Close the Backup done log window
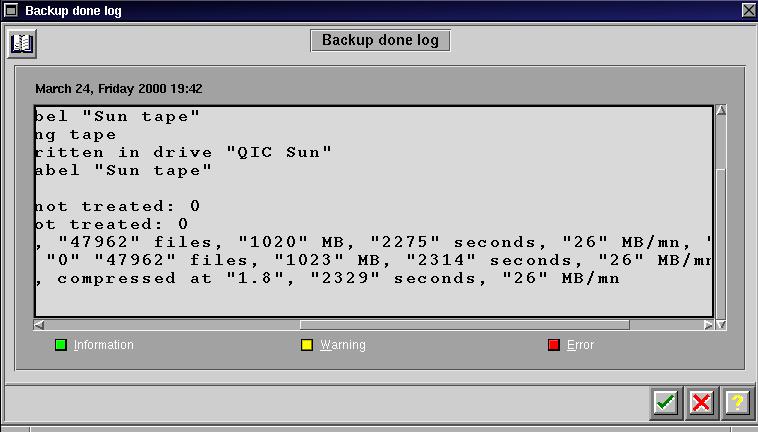758x432 pixels. 748,10
